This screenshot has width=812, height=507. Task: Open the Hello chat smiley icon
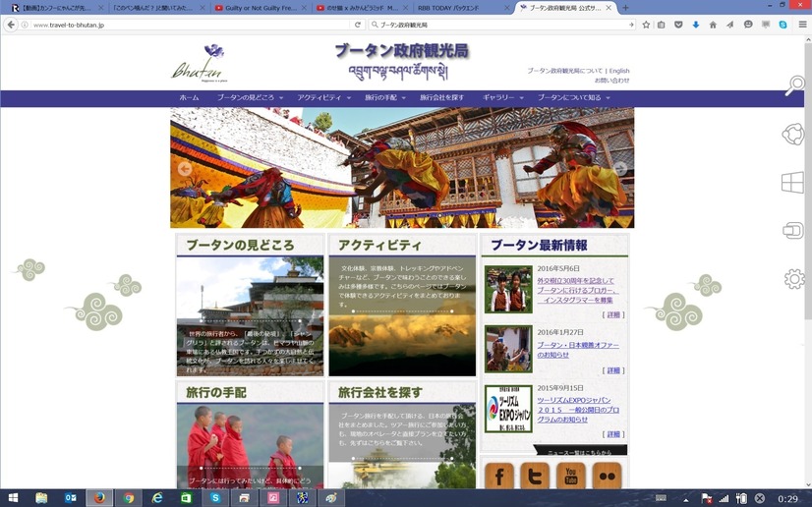748,25
